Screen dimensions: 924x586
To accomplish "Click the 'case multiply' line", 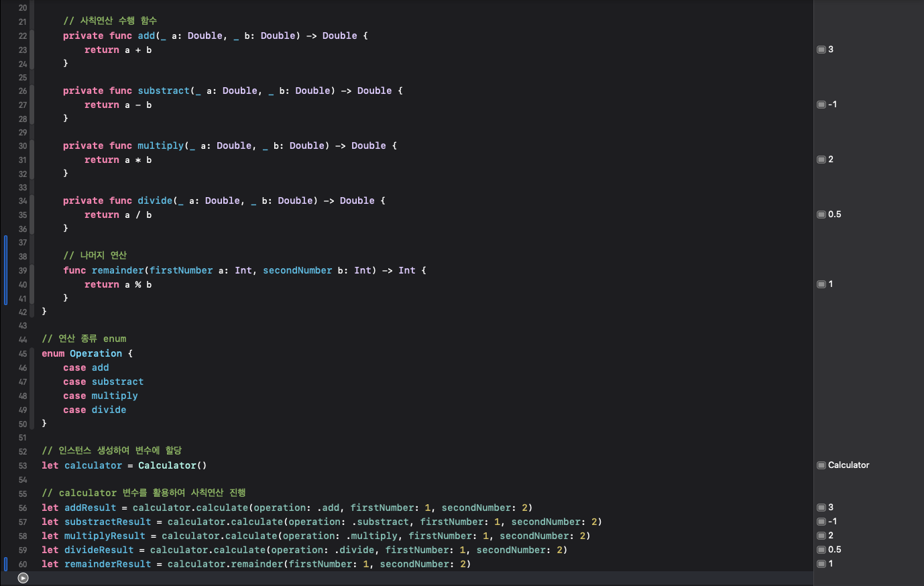I will point(101,396).
